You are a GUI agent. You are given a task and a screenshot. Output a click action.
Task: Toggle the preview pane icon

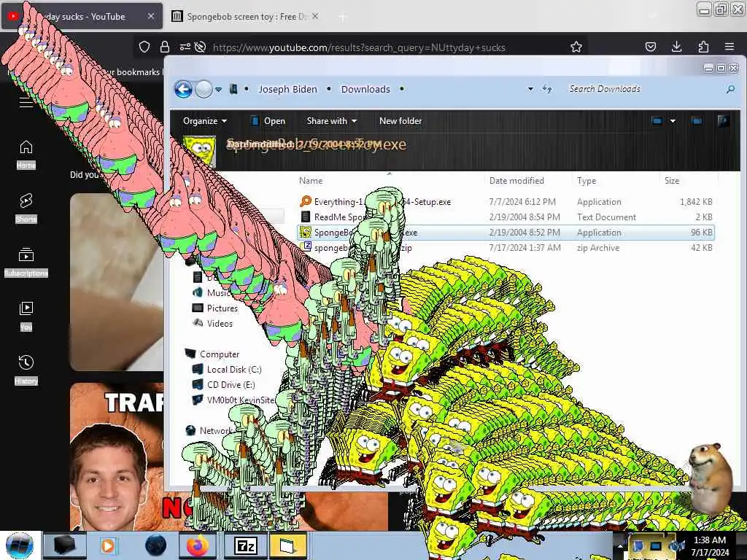[697, 121]
